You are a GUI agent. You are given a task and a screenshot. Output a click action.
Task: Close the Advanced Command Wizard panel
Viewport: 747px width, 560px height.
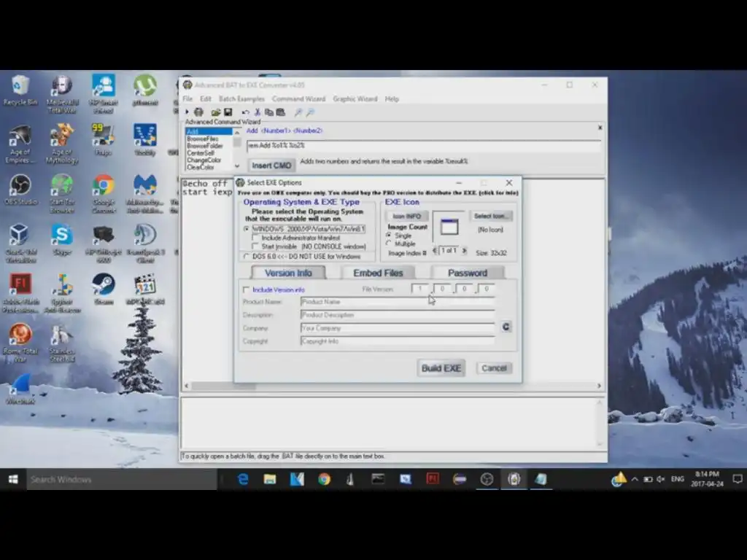[x=600, y=128]
